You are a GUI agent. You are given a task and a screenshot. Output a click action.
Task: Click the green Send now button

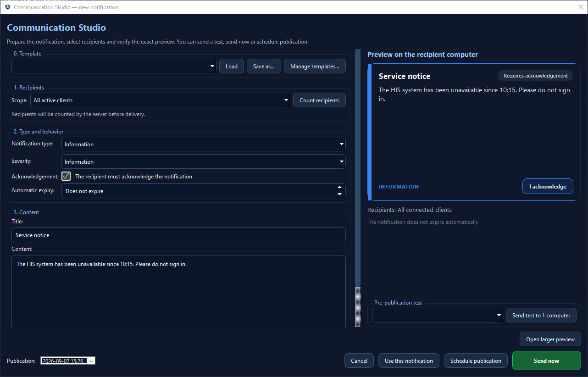point(546,360)
